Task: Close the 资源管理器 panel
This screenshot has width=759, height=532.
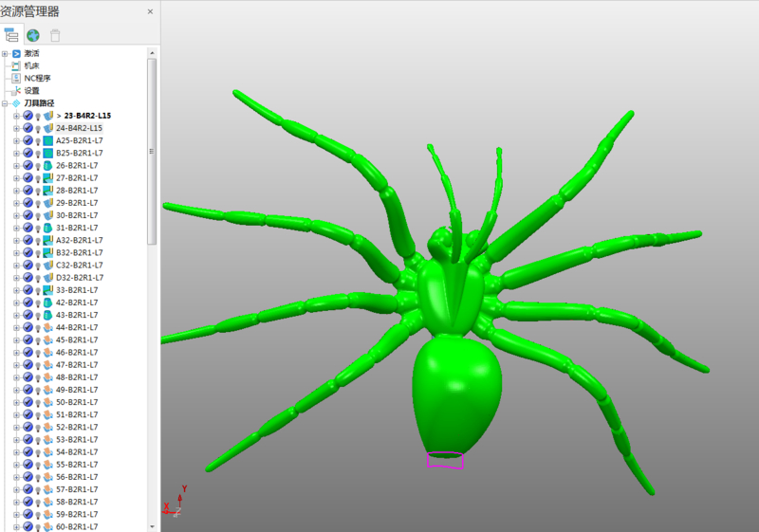Action: (150, 11)
